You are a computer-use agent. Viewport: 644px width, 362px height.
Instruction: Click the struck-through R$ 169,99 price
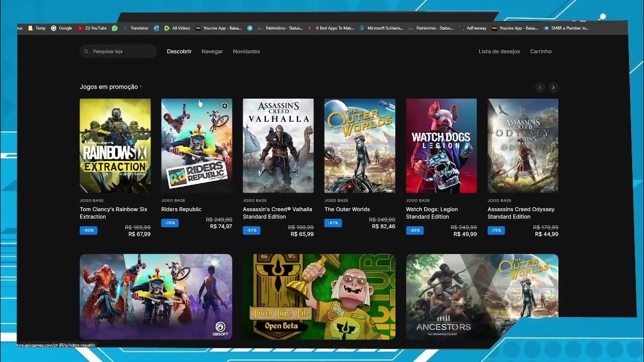coord(138,228)
